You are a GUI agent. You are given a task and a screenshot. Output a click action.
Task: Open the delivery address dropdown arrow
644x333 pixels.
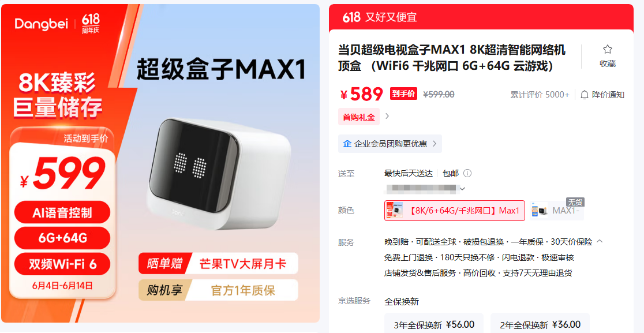(x=462, y=189)
